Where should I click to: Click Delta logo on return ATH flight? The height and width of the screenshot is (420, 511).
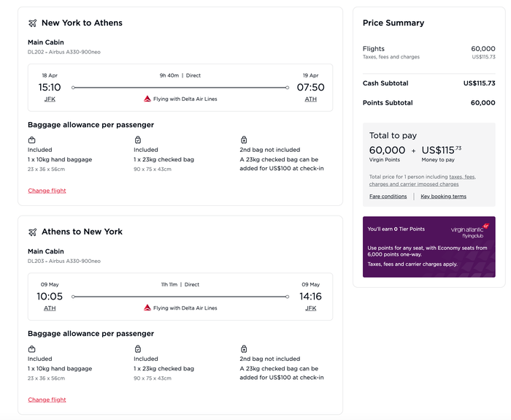pos(147,308)
